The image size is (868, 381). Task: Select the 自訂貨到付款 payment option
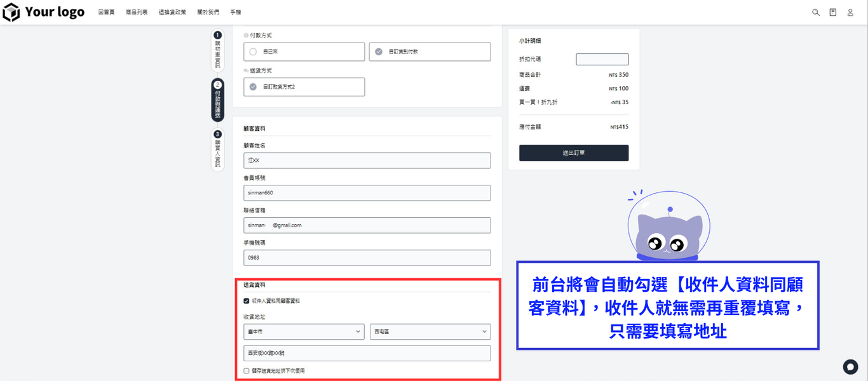pos(430,51)
